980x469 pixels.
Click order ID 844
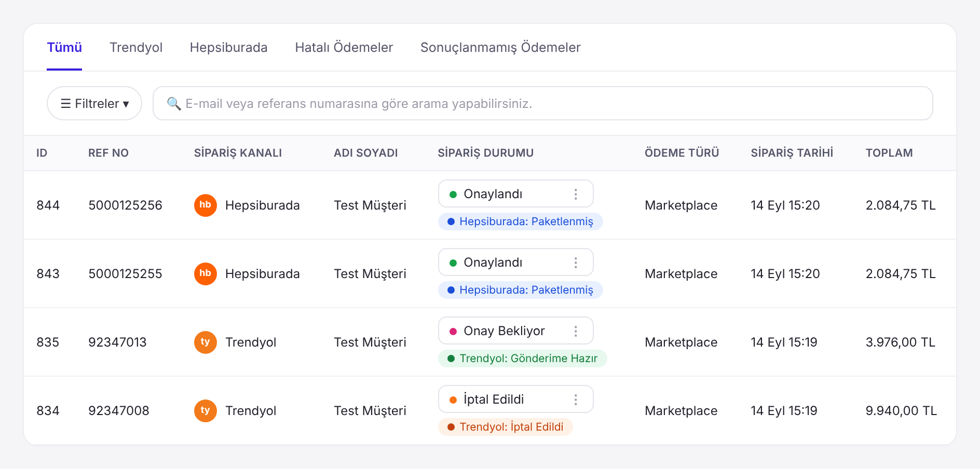coord(48,205)
